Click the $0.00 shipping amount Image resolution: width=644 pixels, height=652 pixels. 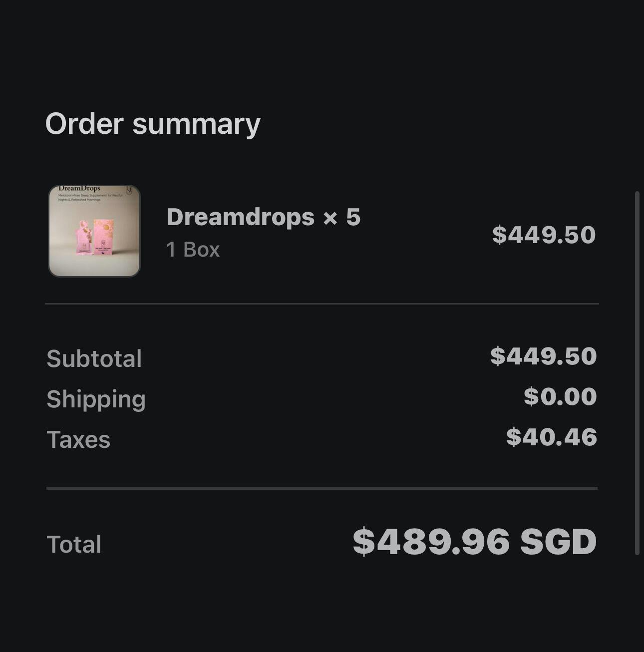tap(560, 396)
